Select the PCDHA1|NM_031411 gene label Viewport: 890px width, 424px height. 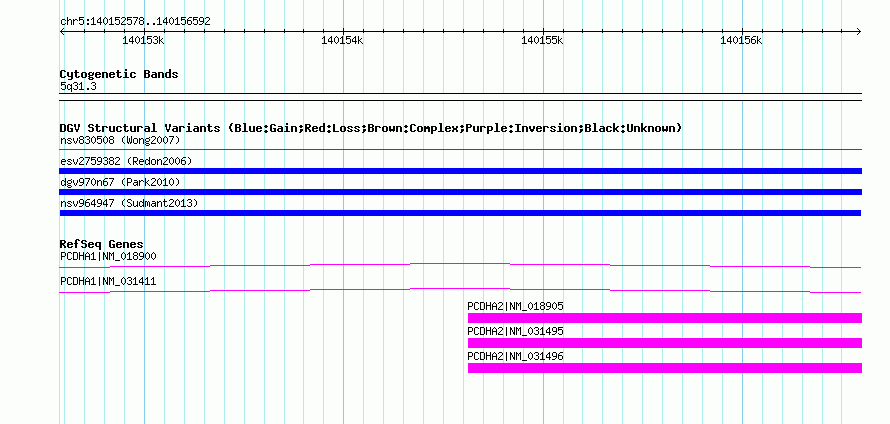tap(108, 281)
